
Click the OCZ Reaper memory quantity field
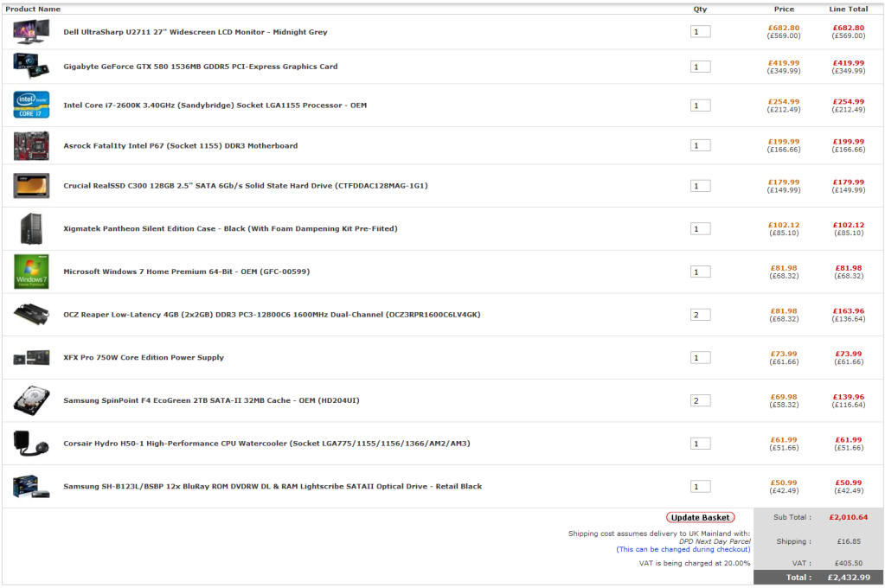click(700, 315)
